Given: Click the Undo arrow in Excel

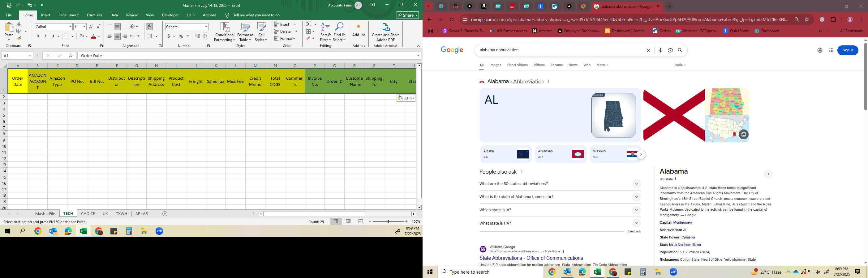Looking at the screenshot, I should (x=30, y=5).
